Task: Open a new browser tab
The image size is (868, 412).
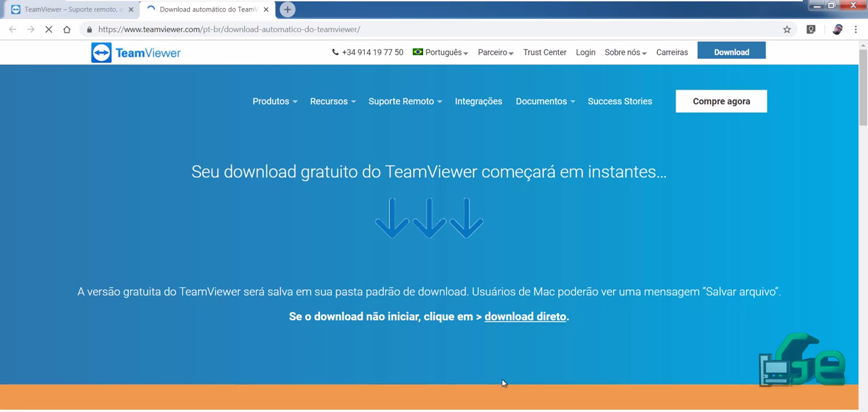Action: click(288, 9)
